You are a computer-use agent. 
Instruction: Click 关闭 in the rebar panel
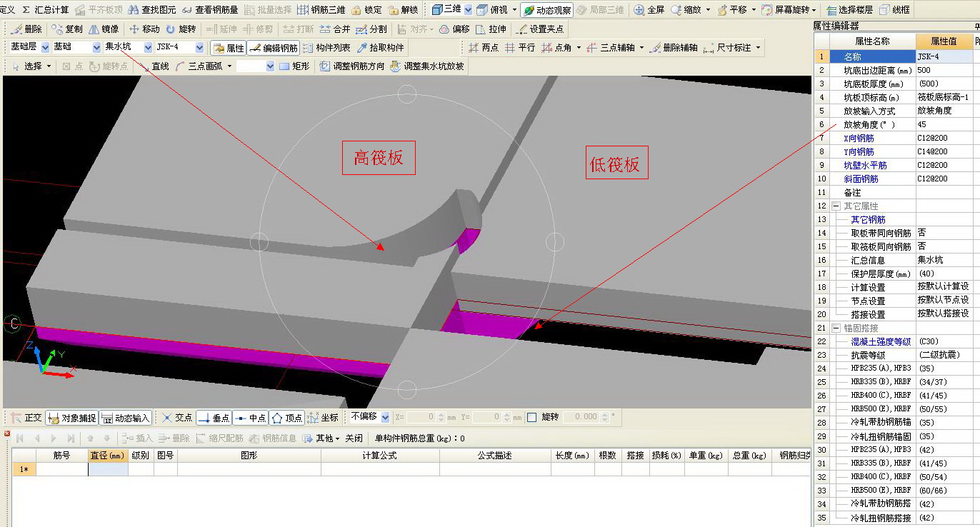354,438
